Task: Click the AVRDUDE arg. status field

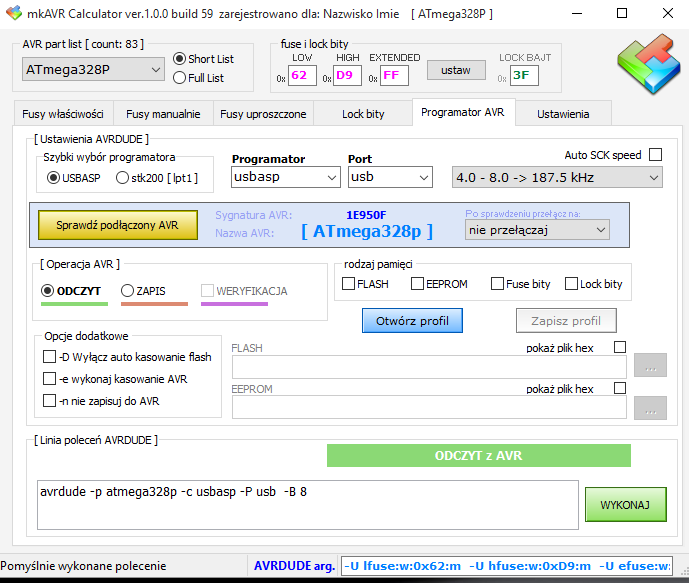Action: tap(507, 566)
